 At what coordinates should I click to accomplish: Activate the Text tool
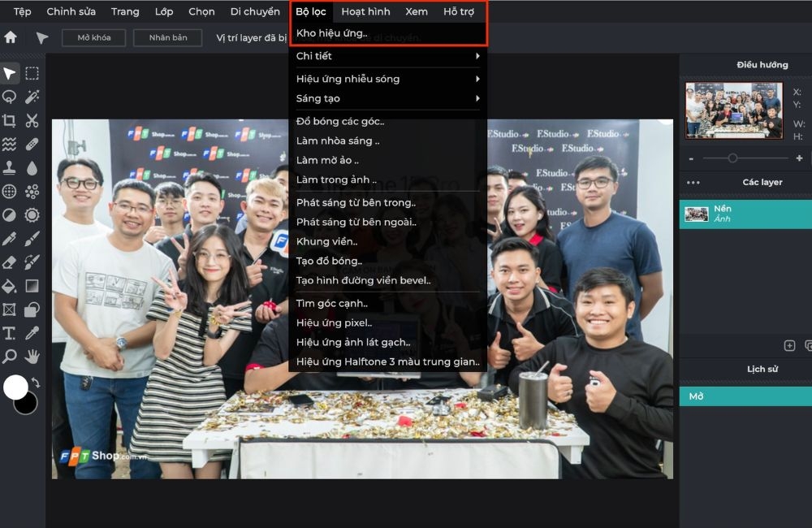click(11, 333)
